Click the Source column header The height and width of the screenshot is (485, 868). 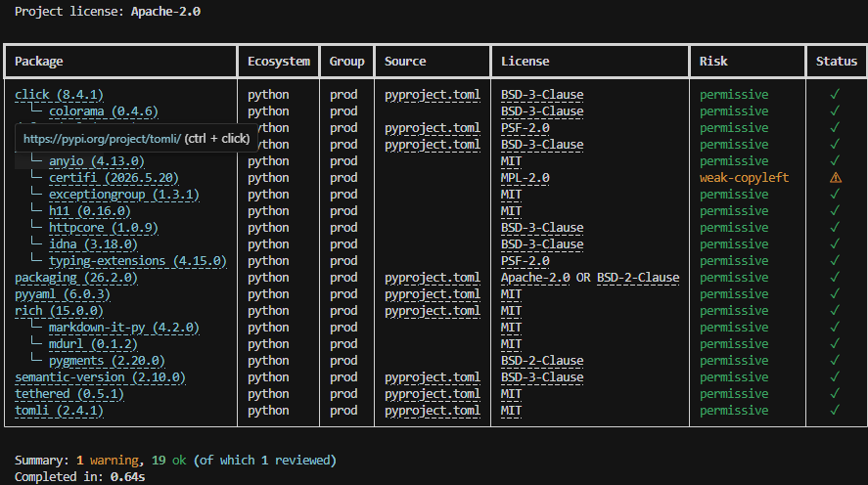(x=405, y=62)
